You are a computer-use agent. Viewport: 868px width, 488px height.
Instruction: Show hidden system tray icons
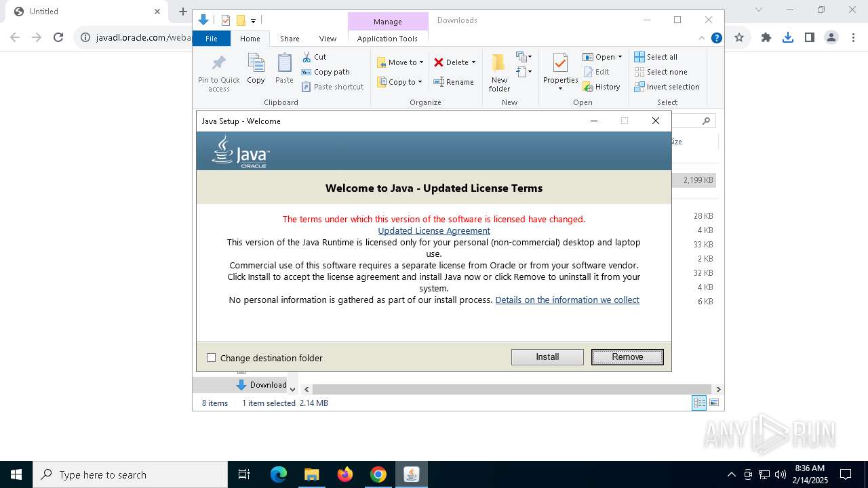click(731, 474)
